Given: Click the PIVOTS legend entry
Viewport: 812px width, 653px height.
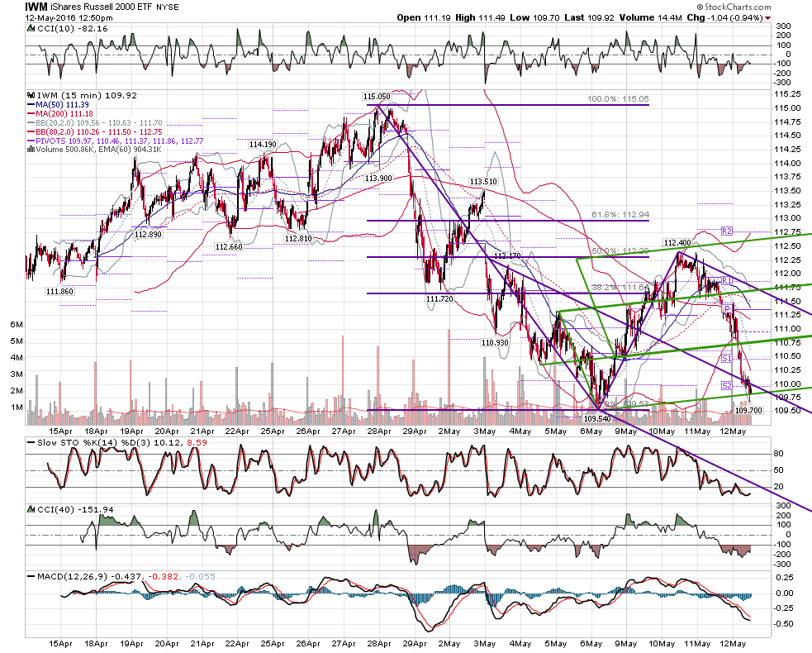Looking at the screenshot, I should tap(116, 141).
